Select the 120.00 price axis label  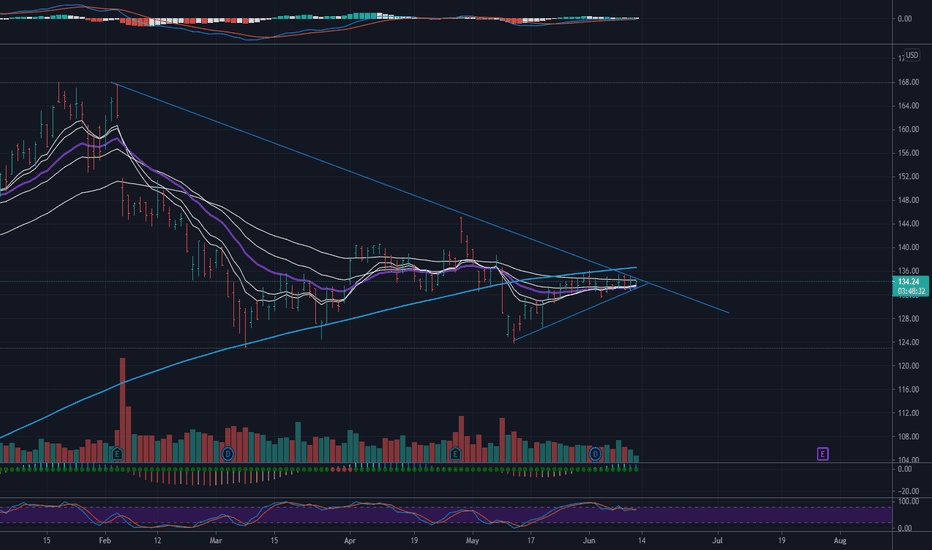908,366
